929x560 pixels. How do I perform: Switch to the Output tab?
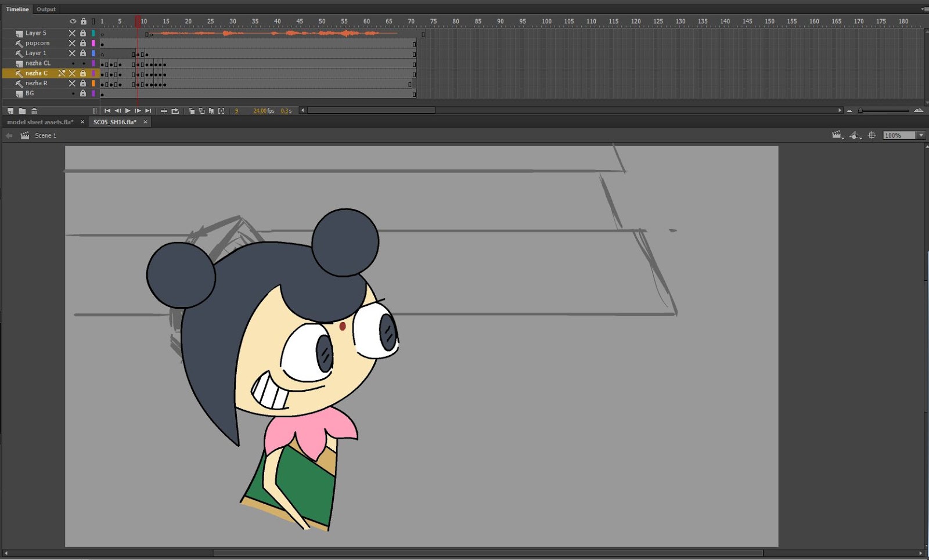46,9
